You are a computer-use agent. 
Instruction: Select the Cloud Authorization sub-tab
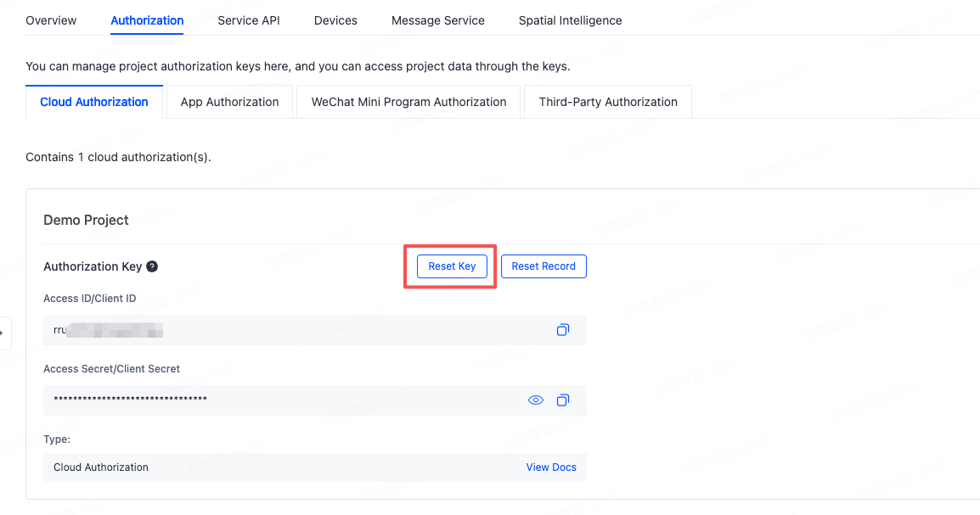pos(94,102)
